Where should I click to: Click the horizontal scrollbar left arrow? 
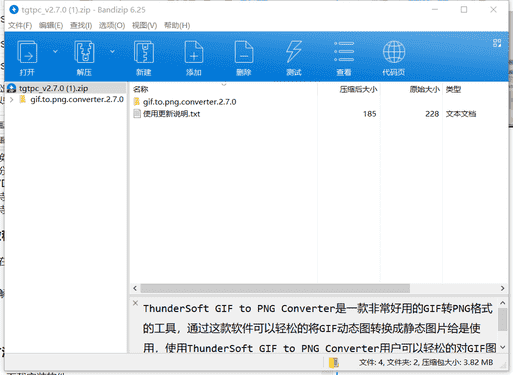tap(135, 288)
